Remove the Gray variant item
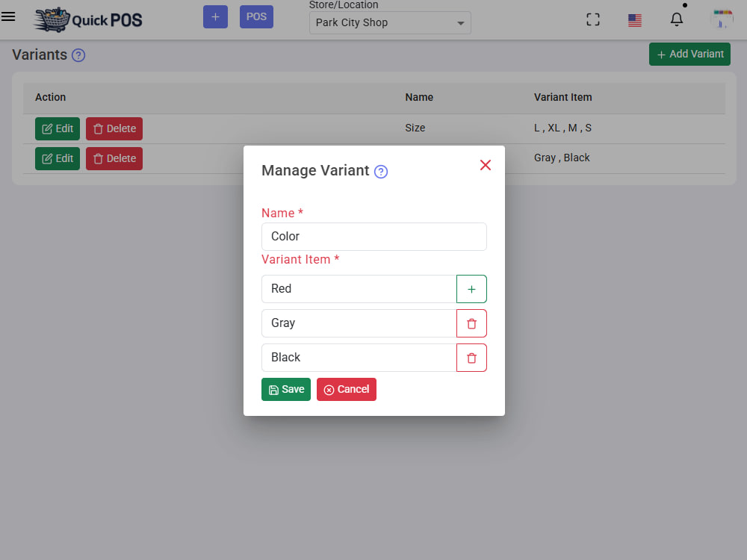Screen dimensions: 747x560 [x=471, y=323]
